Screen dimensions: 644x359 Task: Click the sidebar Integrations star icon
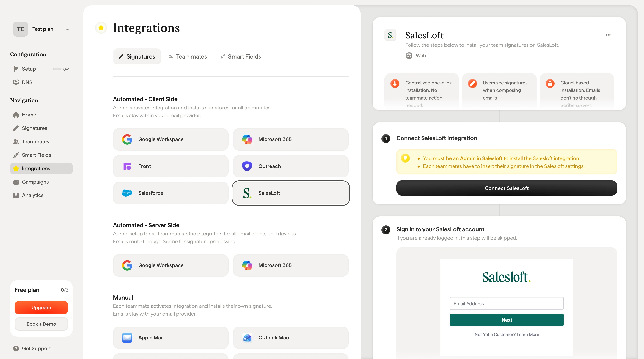click(x=16, y=169)
